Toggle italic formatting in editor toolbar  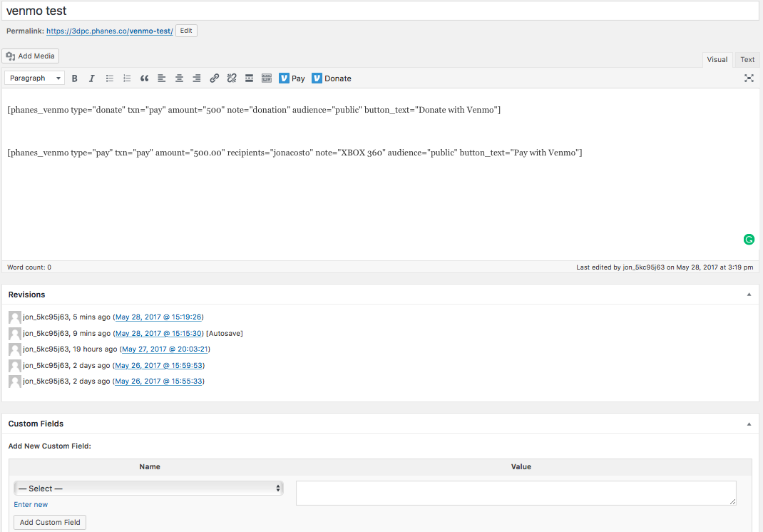point(91,78)
